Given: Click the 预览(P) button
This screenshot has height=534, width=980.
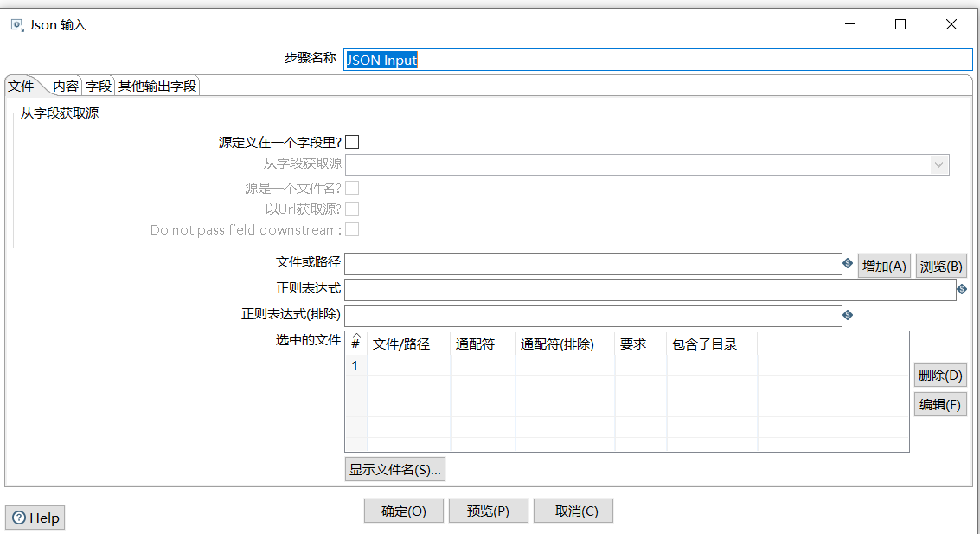Looking at the screenshot, I should coord(488,511).
